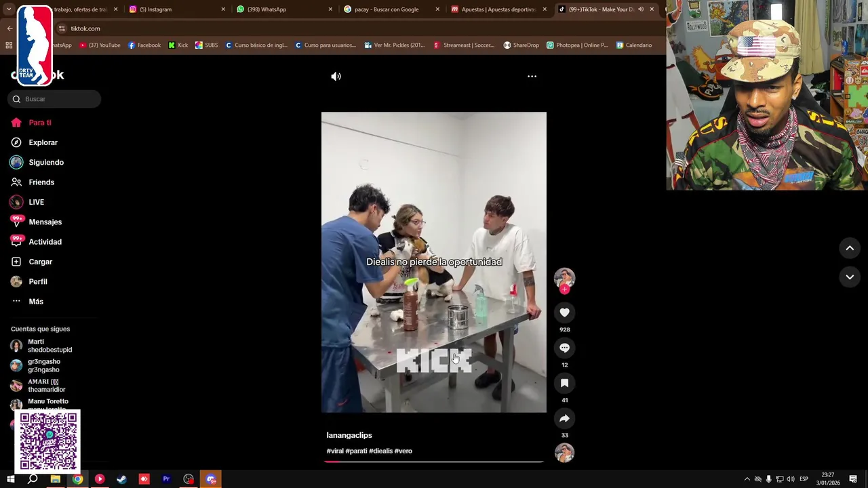The image size is (868, 488).
Task: Click the #vero hashtag
Action: (x=403, y=451)
